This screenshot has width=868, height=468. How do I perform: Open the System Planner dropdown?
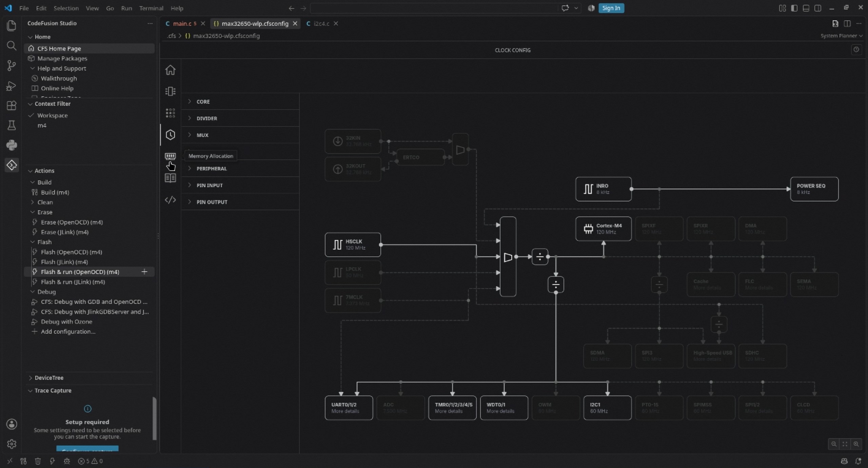tap(841, 36)
